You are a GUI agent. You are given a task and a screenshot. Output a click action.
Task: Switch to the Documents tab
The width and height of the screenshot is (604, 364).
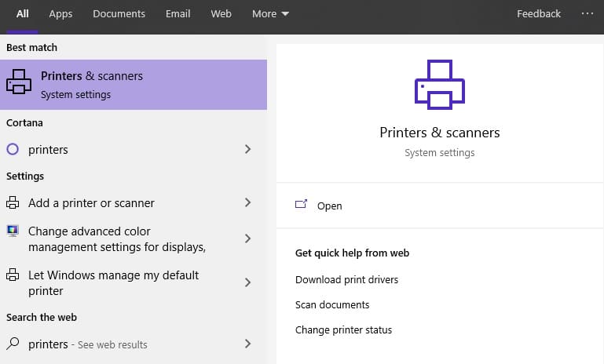point(119,14)
